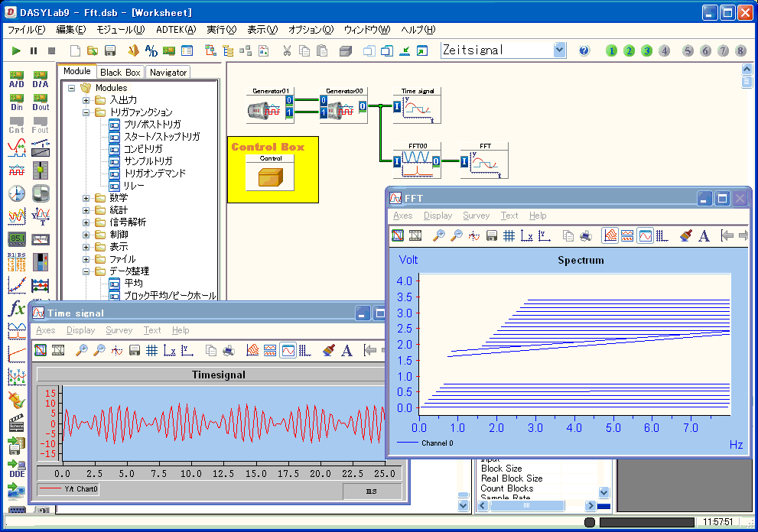Toggle stacked-charts display mode in FFT window
This screenshot has width=758, height=532.
point(627,235)
